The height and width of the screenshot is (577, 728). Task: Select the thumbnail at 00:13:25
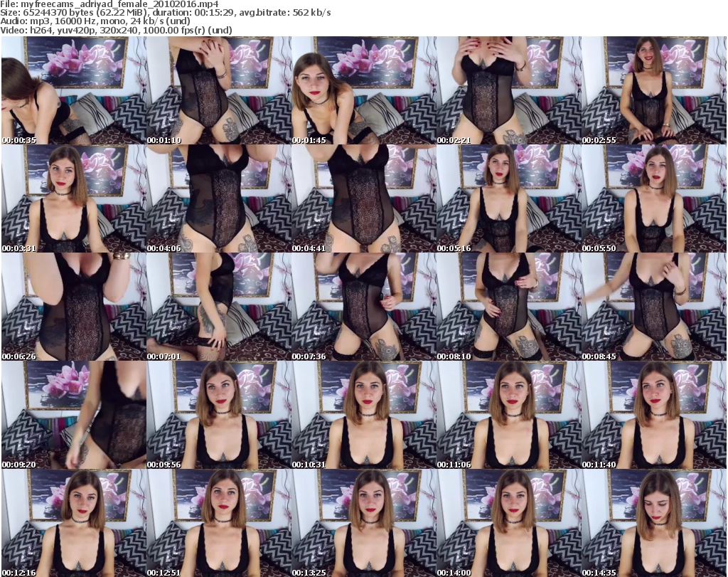point(363,523)
